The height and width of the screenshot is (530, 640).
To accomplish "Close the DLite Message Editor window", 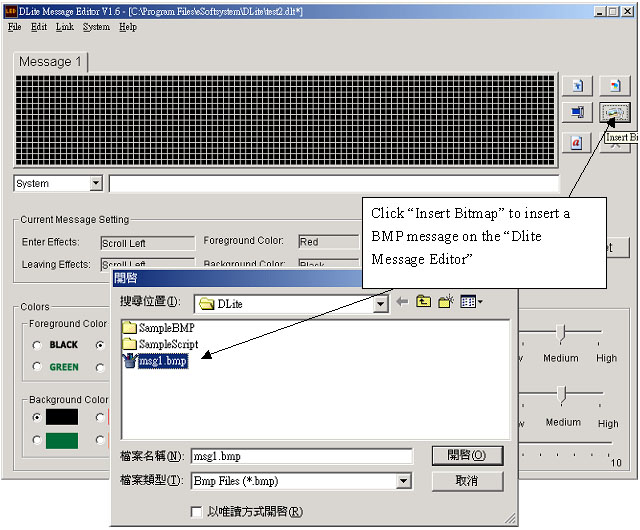I will (627, 12).
